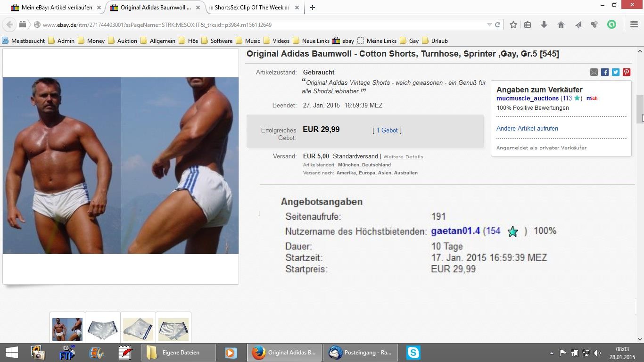
Task: Bookmark this page with the star icon
Action: point(513,25)
